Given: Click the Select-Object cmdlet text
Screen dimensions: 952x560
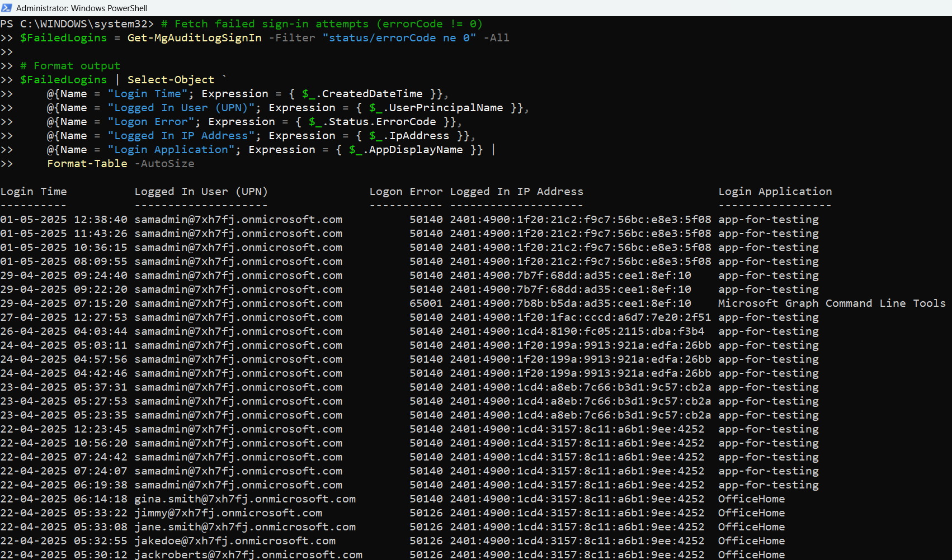Looking at the screenshot, I should [171, 80].
